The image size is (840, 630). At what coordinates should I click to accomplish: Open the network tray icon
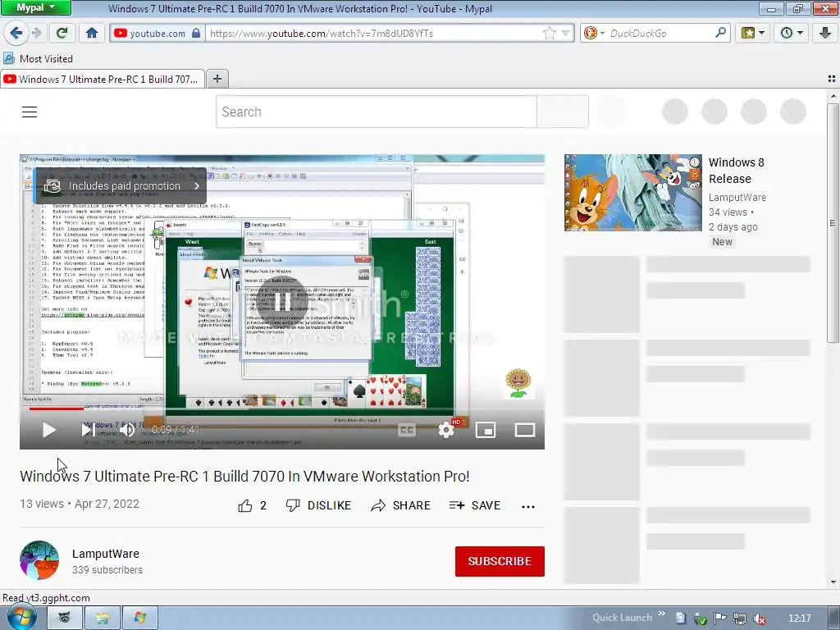[x=740, y=619]
